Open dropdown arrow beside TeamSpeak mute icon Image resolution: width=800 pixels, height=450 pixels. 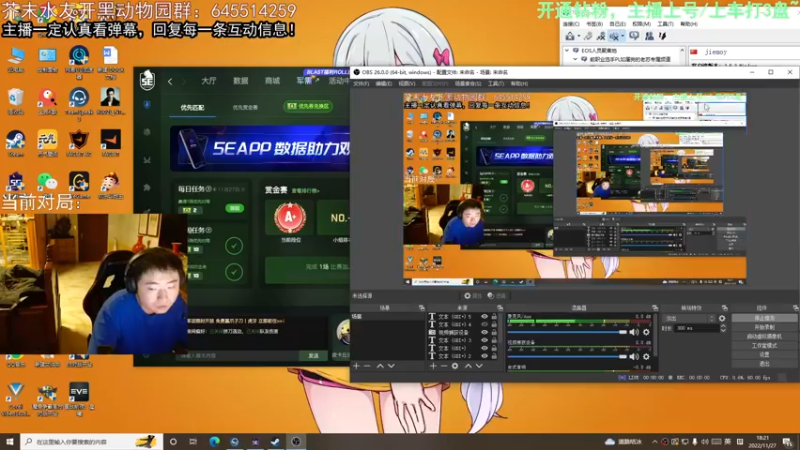pos(622,36)
